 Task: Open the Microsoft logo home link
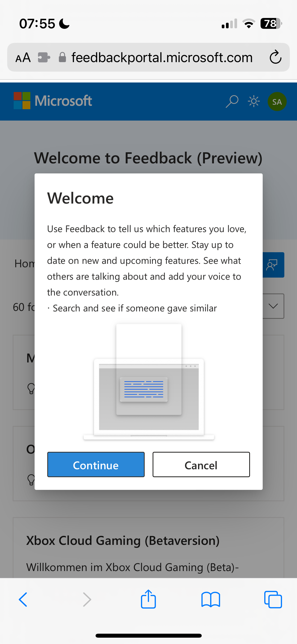point(53,101)
